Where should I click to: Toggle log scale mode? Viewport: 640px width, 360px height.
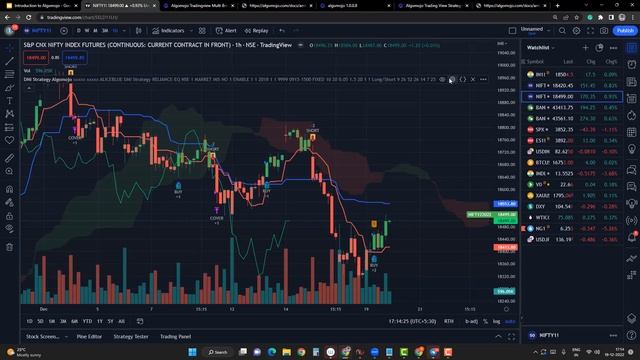(x=496, y=321)
